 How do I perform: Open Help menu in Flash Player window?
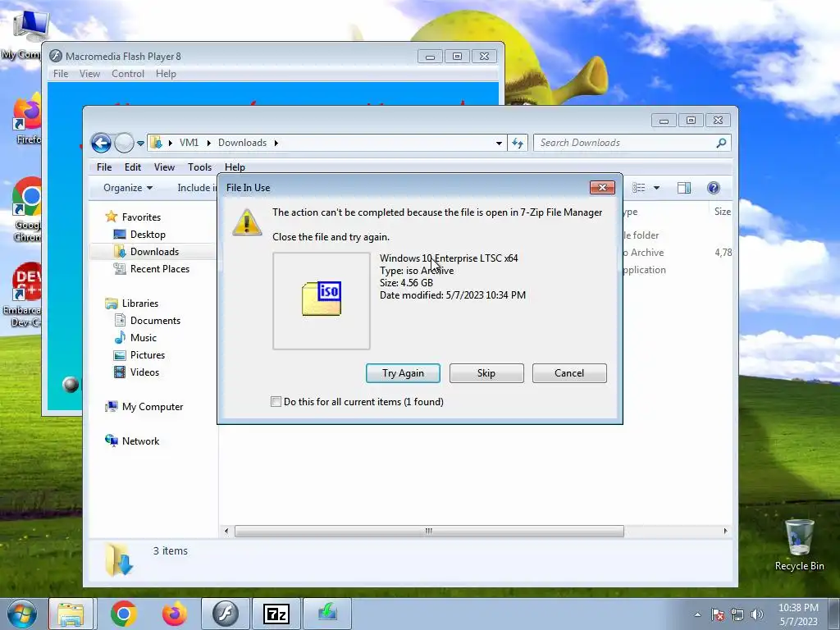166,74
